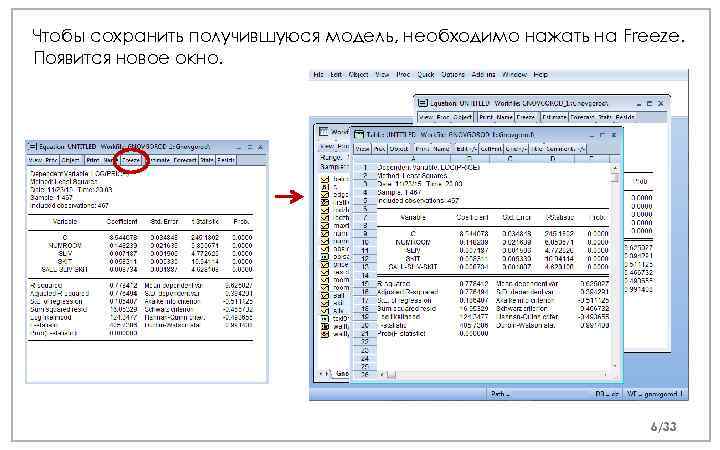
Task: Click the Durbin-Watson stat cell in Table window
Action: (x=526, y=325)
